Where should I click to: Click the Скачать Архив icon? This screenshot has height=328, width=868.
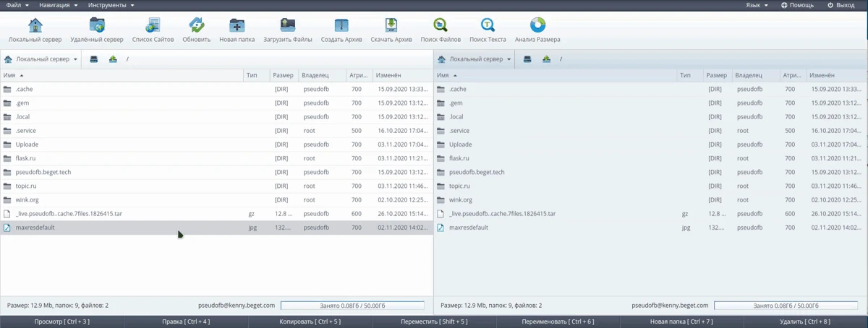391,27
